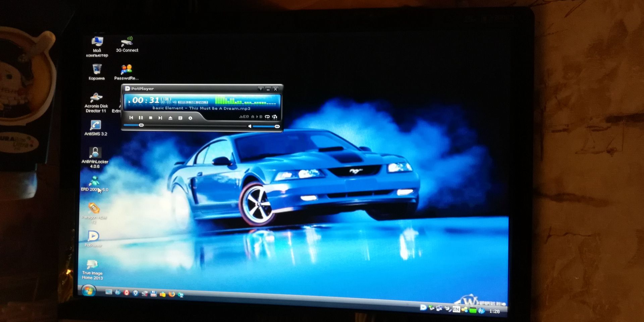Select the Paragon HDM 12 desktop icon
Viewport: 644px width, 322px height.
[94, 213]
